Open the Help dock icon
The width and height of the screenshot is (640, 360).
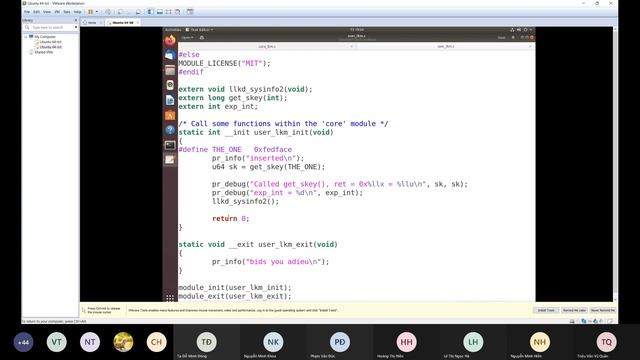pyautogui.click(x=170, y=130)
